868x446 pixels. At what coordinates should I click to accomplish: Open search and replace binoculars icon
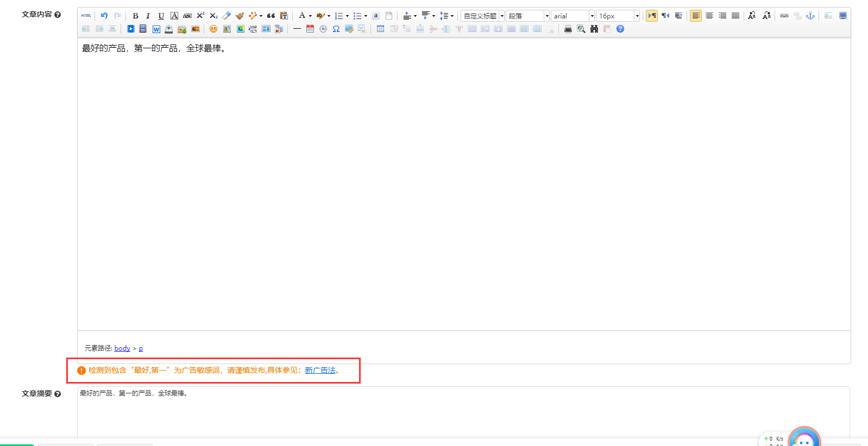point(594,29)
